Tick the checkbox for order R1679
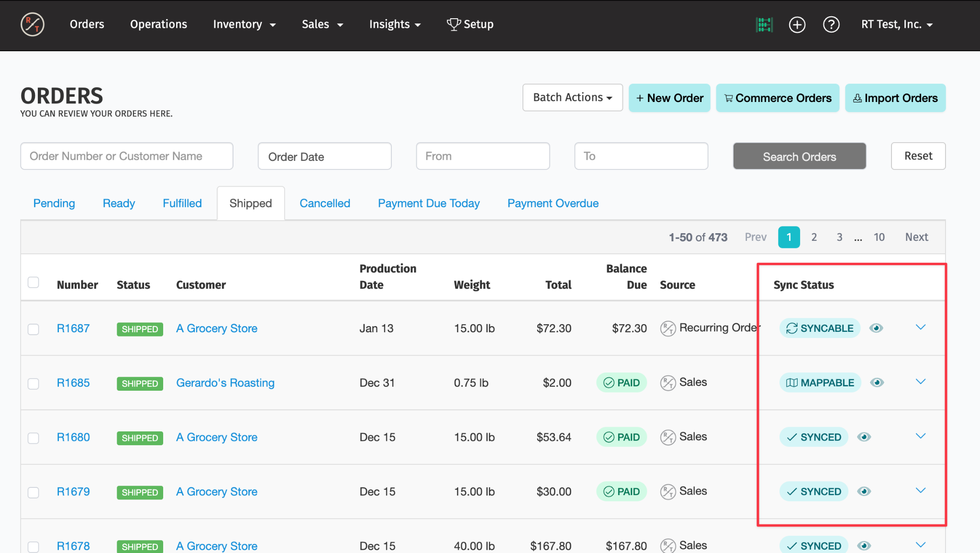Image resolution: width=980 pixels, height=553 pixels. 33,493
